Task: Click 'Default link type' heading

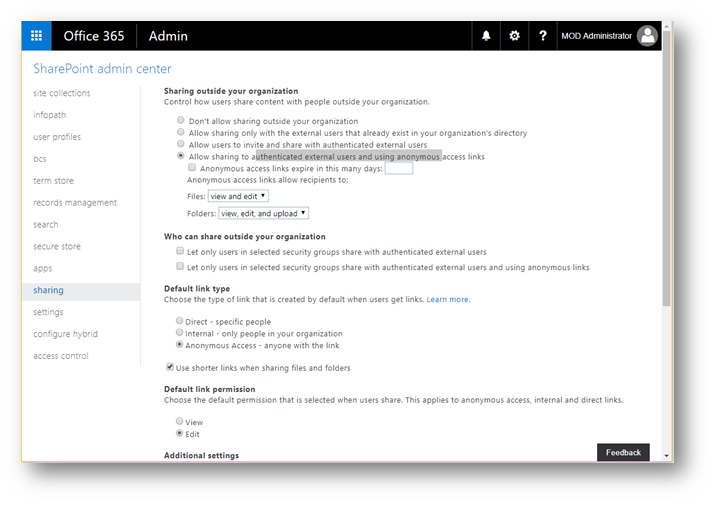Action: (197, 289)
